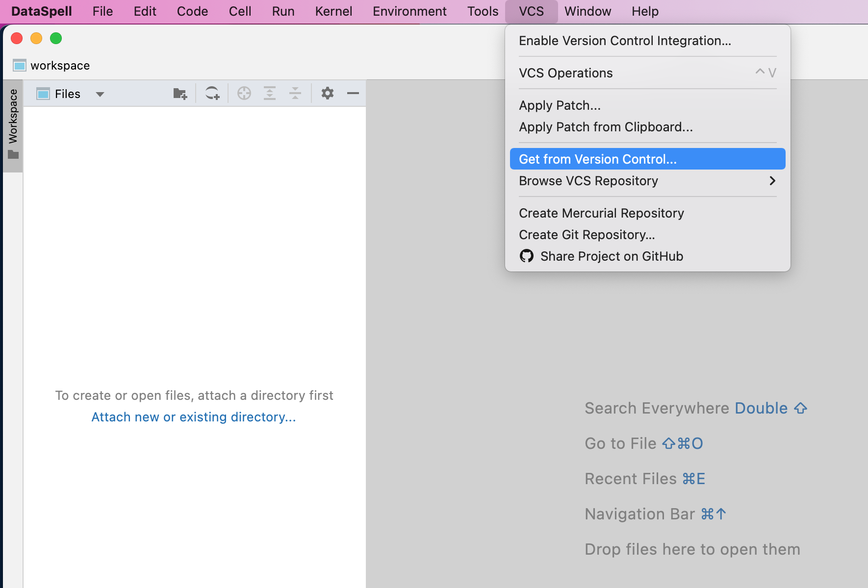Open the Window menu

(x=587, y=11)
